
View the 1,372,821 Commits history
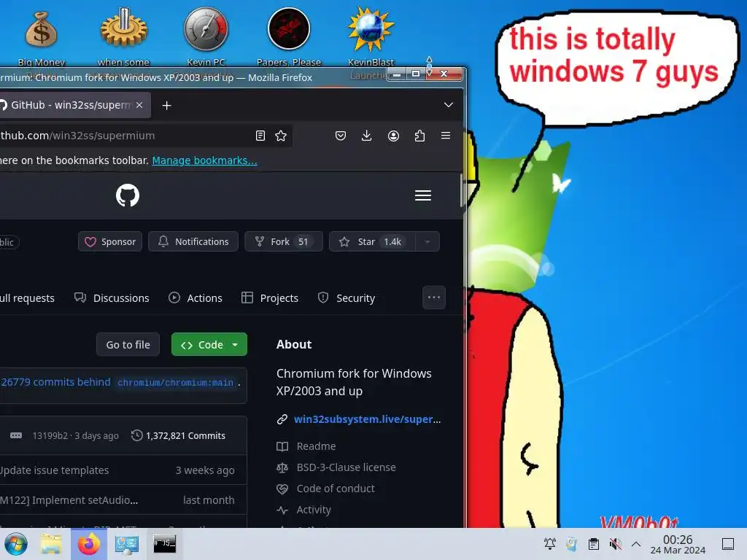coord(178,436)
